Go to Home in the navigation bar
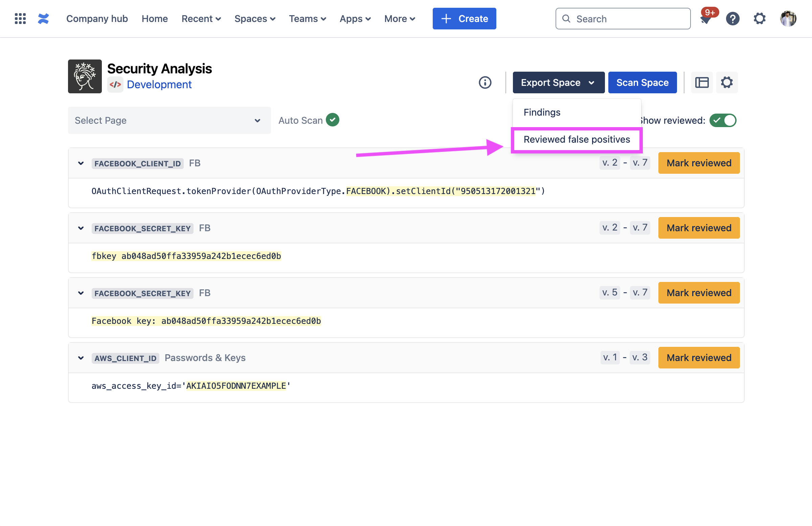 pyautogui.click(x=155, y=19)
